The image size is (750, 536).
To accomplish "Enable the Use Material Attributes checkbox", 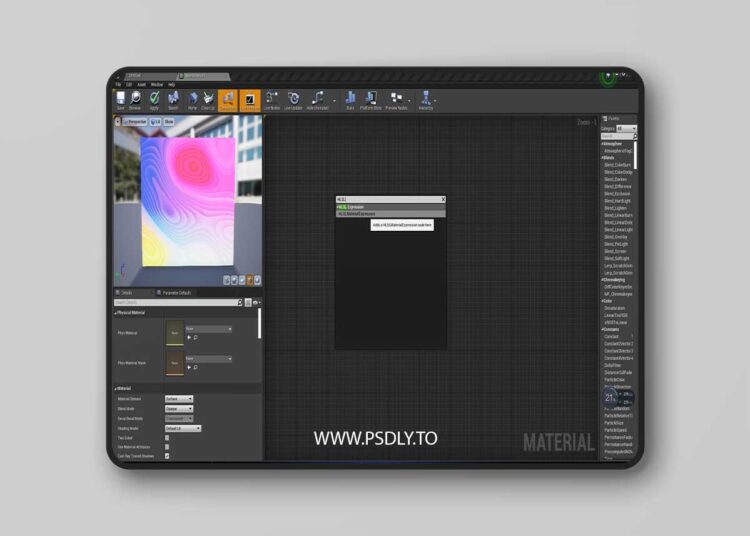I will click(167, 446).
